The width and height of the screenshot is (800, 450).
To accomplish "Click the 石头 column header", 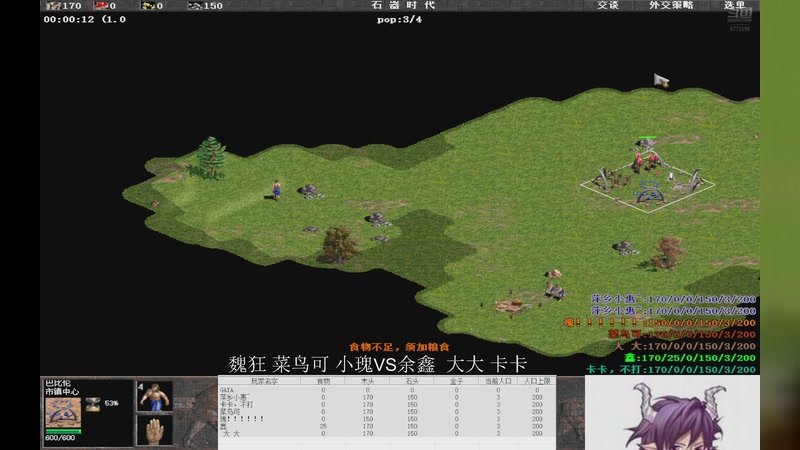I will pos(412,381).
